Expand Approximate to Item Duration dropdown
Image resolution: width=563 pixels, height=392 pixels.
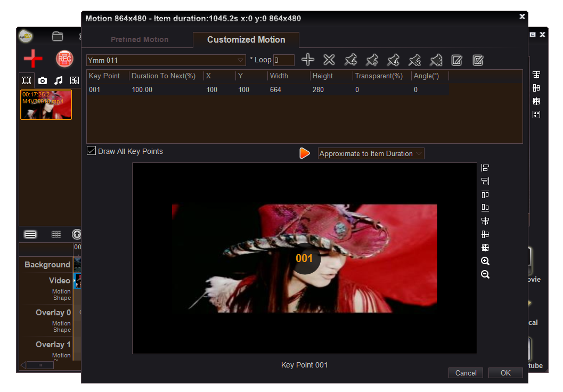pos(371,153)
